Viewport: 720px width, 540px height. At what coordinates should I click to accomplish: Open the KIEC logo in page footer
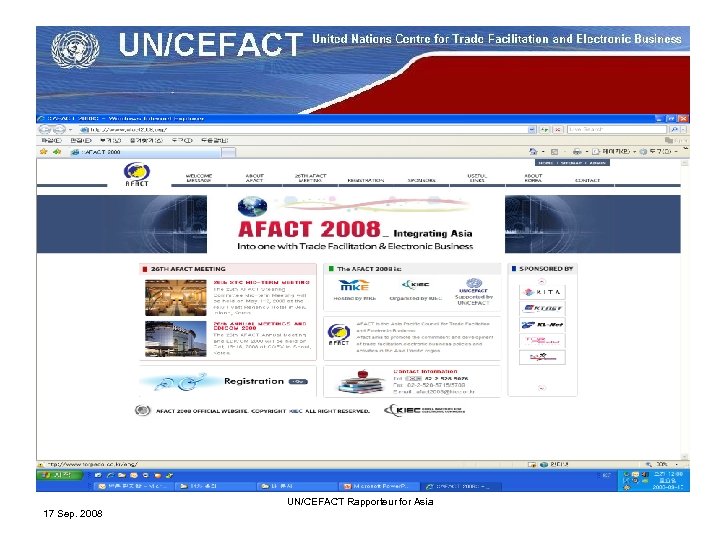coord(424,410)
